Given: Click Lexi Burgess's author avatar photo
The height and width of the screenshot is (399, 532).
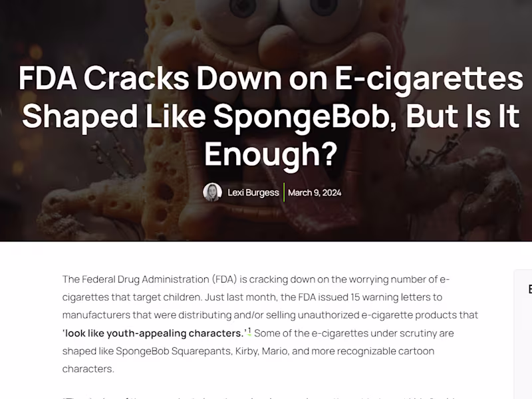Looking at the screenshot, I should click(x=212, y=192).
